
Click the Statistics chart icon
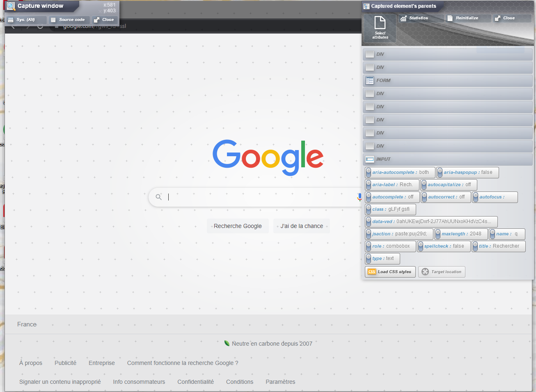coord(403,18)
